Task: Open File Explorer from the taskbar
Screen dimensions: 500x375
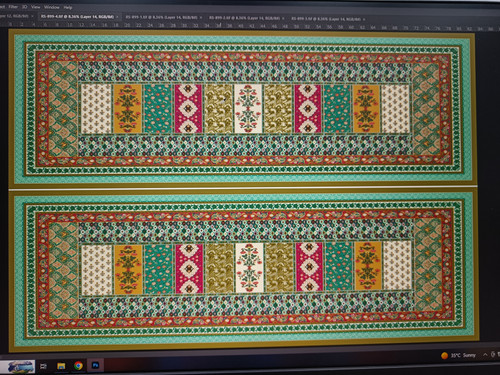Action: pos(61,366)
